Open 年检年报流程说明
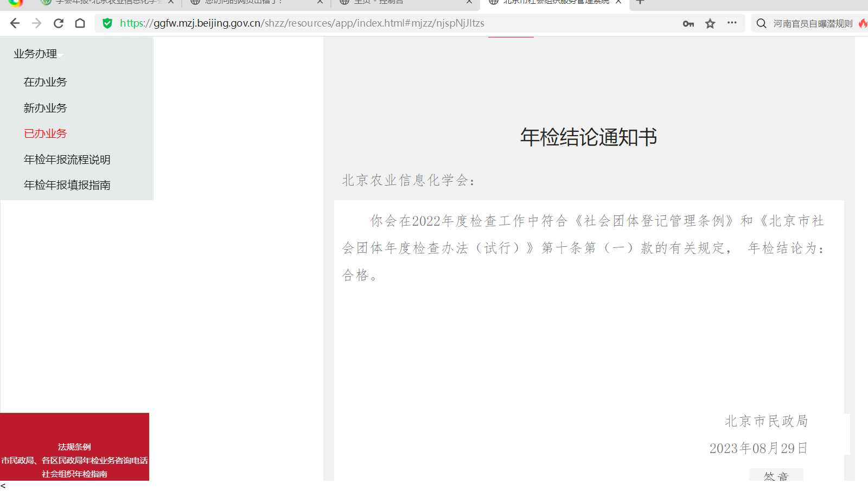Screen dimensions: 868x497 click(67, 160)
